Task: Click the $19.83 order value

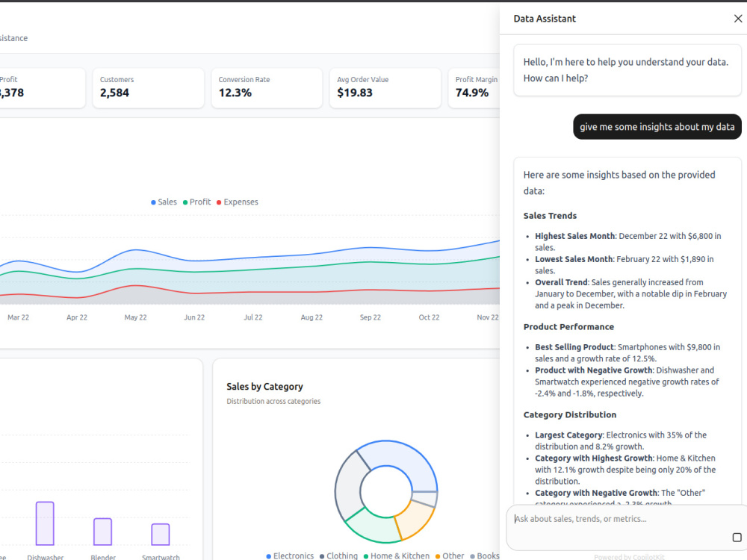Action: (x=355, y=93)
